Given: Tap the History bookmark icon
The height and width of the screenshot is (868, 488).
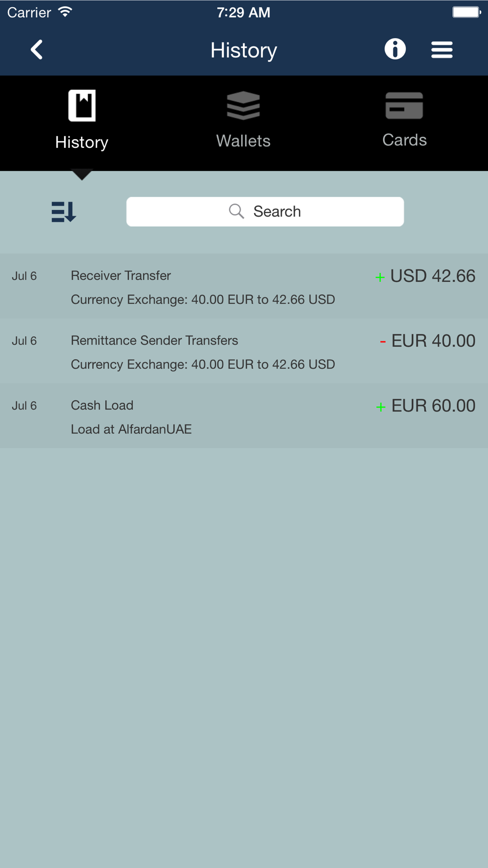Looking at the screenshot, I should click(82, 105).
